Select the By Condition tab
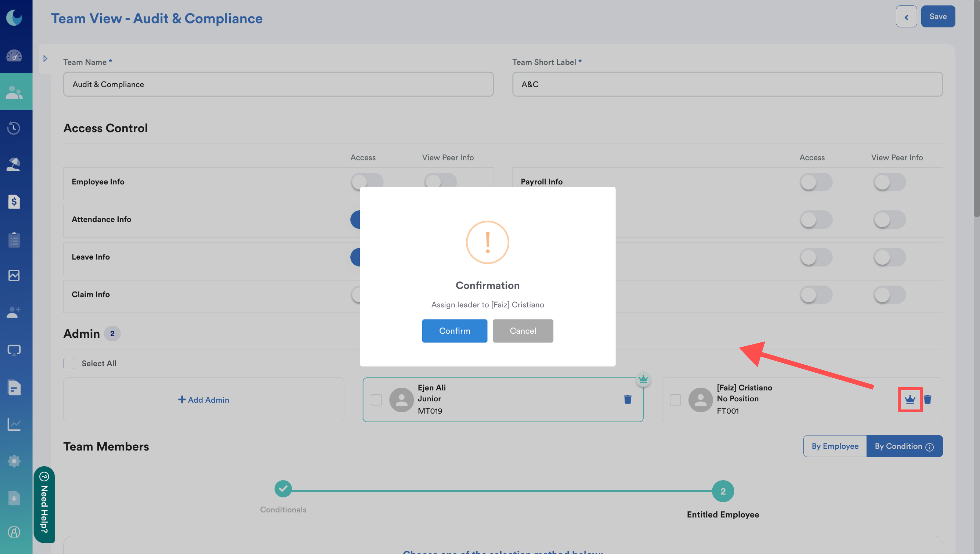Screen dimensions: 980x554 [898, 446]
